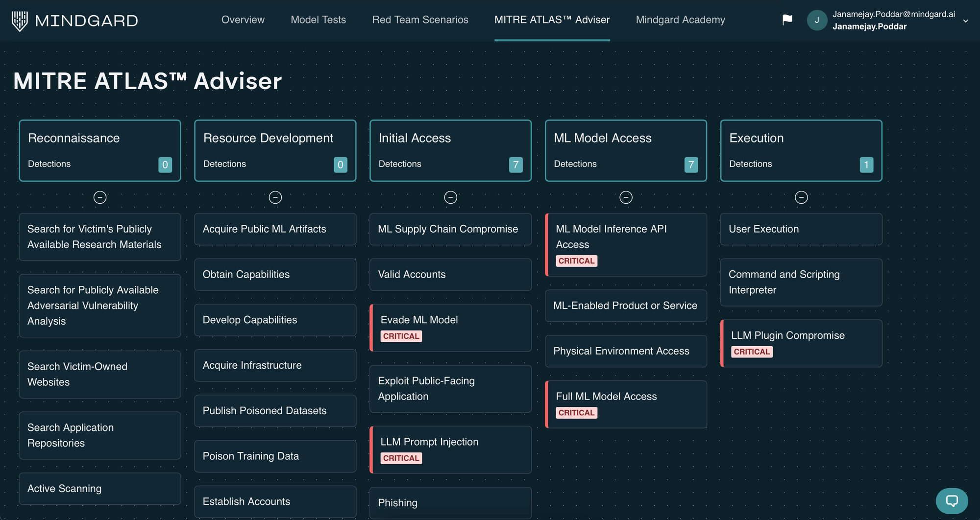Switch to the Model Tests tab
This screenshot has height=520, width=980.
(318, 20)
